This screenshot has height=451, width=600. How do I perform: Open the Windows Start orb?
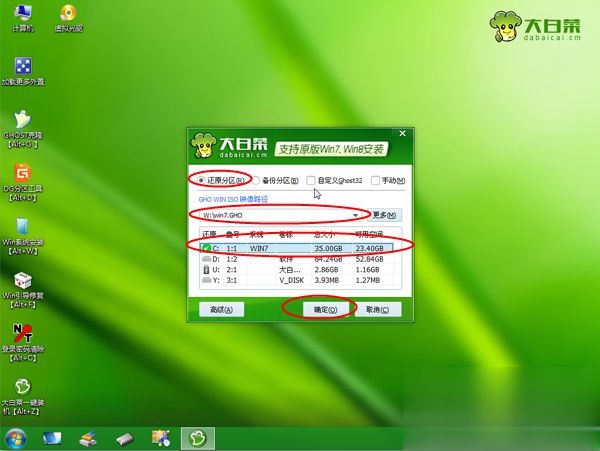16,438
